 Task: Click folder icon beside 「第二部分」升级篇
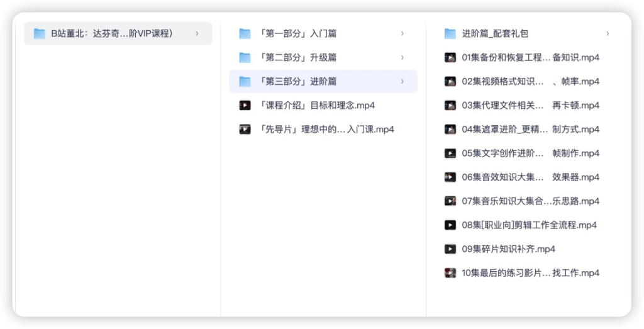tap(245, 57)
